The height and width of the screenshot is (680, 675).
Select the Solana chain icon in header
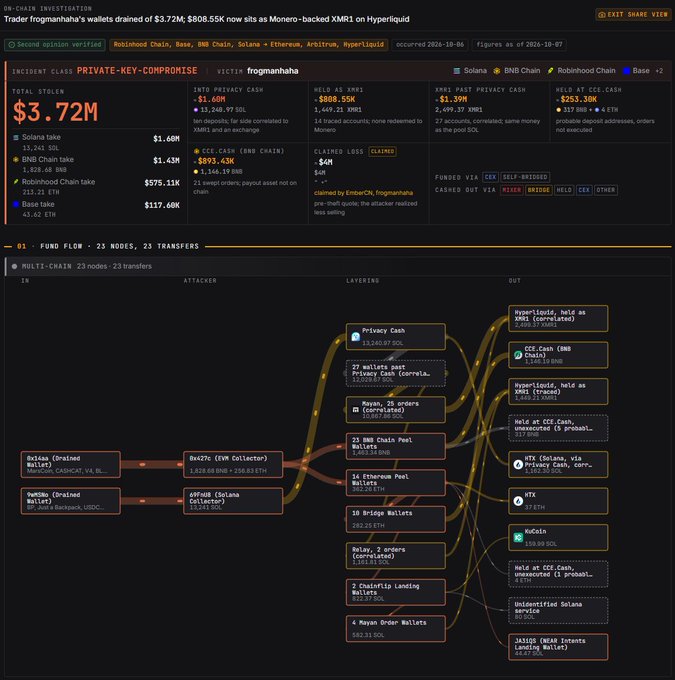click(x=456, y=71)
